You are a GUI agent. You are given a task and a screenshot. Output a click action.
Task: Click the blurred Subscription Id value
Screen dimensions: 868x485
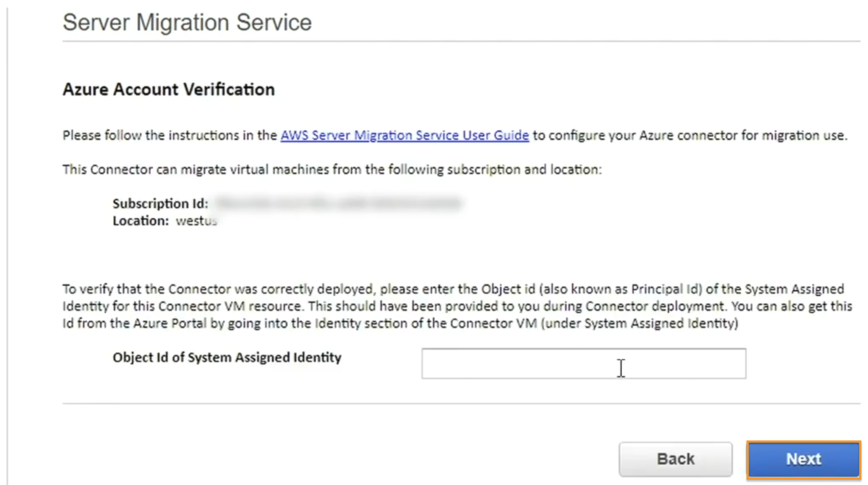339,203
